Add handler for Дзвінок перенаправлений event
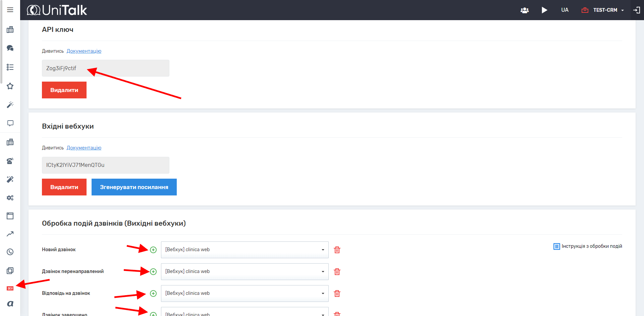The width and height of the screenshot is (644, 316). click(153, 272)
